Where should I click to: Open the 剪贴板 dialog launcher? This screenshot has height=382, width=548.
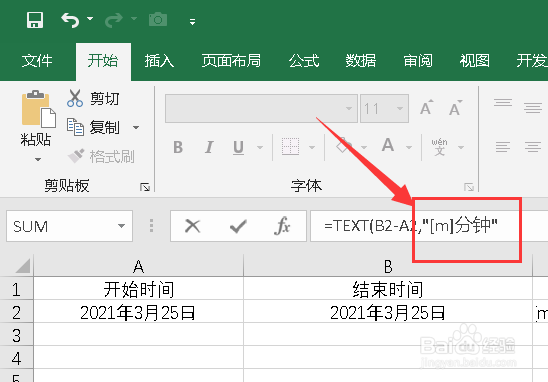coord(145,187)
